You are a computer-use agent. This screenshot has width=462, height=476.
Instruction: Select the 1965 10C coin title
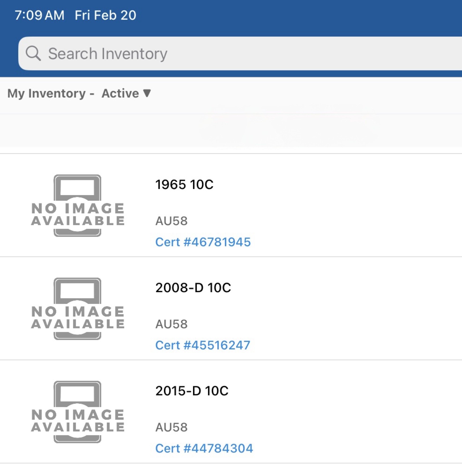tap(184, 184)
